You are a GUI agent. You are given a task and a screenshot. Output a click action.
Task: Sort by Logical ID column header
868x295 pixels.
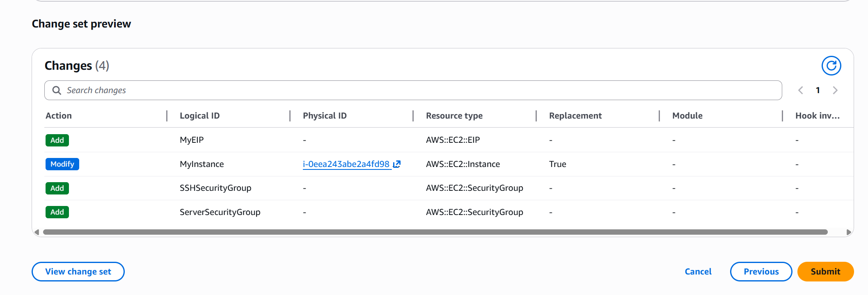pyautogui.click(x=199, y=116)
